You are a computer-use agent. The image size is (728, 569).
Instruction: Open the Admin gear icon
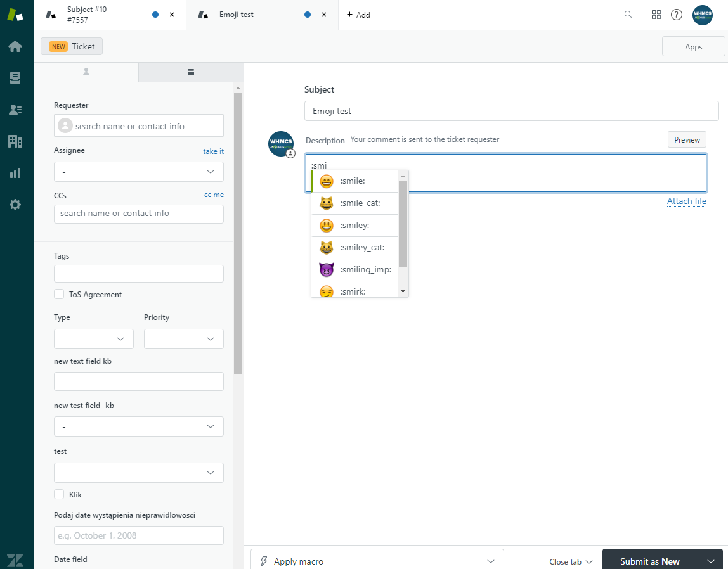[15, 205]
